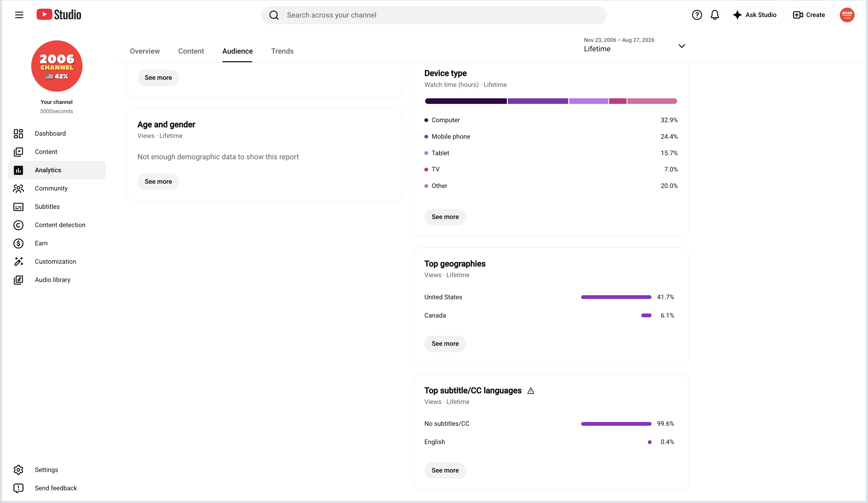Click the Earn dollar icon

tap(18, 243)
